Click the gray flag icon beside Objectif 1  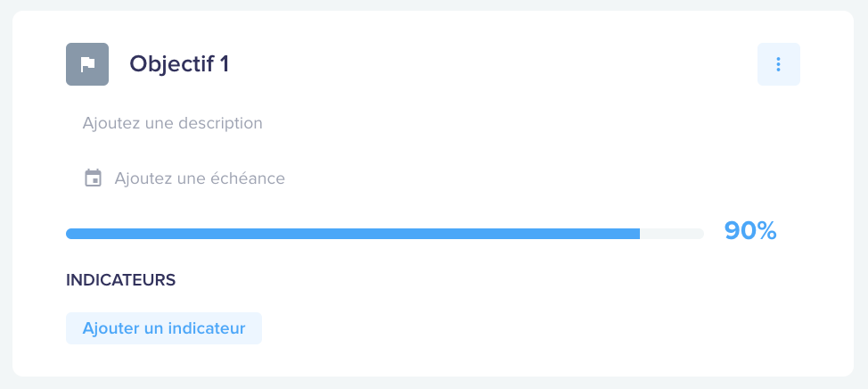pos(87,64)
